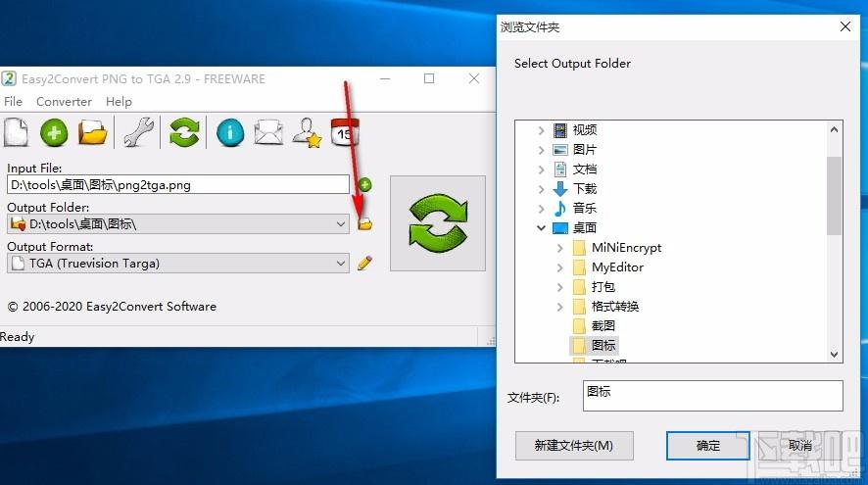Image resolution: width=868 pixels, height=485 pixels.
Task: Collapse the 桌面 tree node
Action: 541,227
